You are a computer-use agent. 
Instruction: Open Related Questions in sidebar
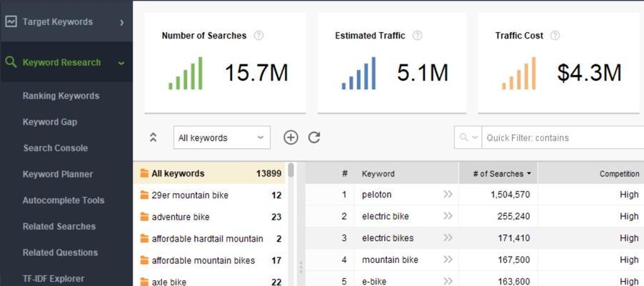(x=61, y=252)
